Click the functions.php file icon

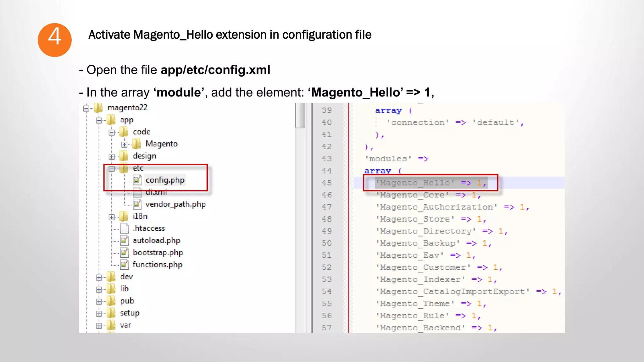pyautogui.click(x=125, y=265)
